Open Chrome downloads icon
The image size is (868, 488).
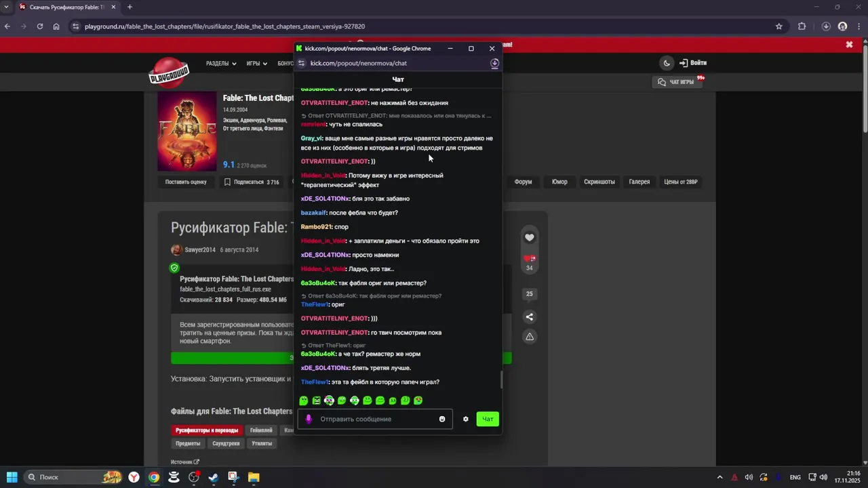coord(826,26)
